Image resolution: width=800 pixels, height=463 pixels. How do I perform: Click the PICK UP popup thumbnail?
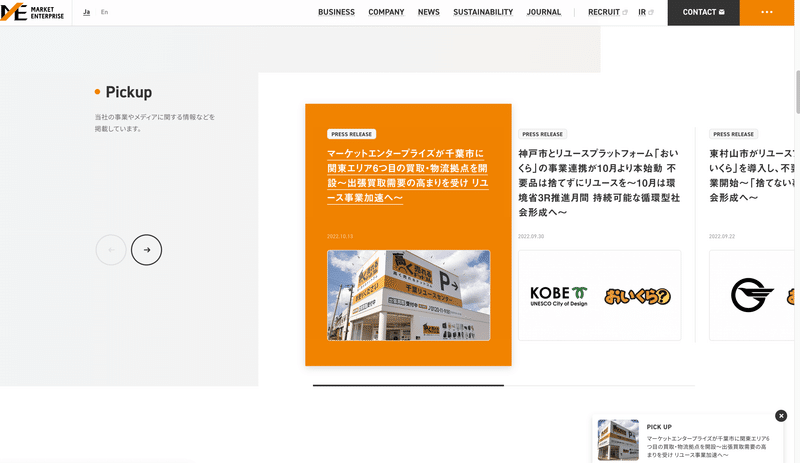click(x=618, y=440)
